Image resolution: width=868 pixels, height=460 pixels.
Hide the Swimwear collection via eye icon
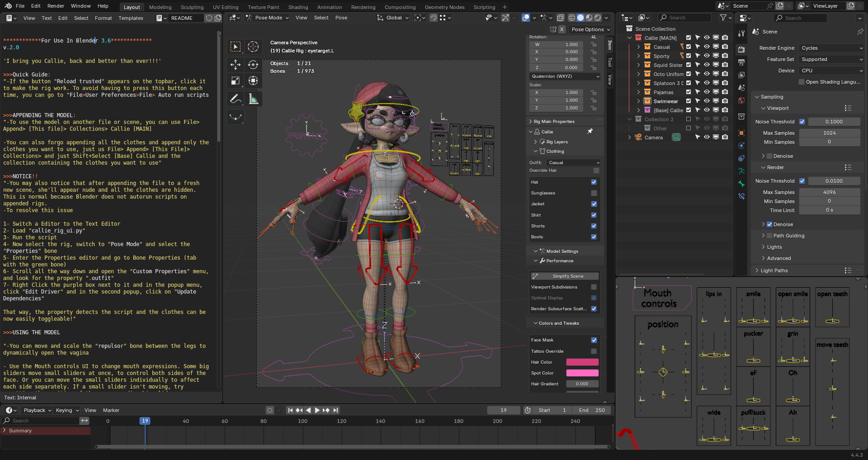[x=707, y=101]
